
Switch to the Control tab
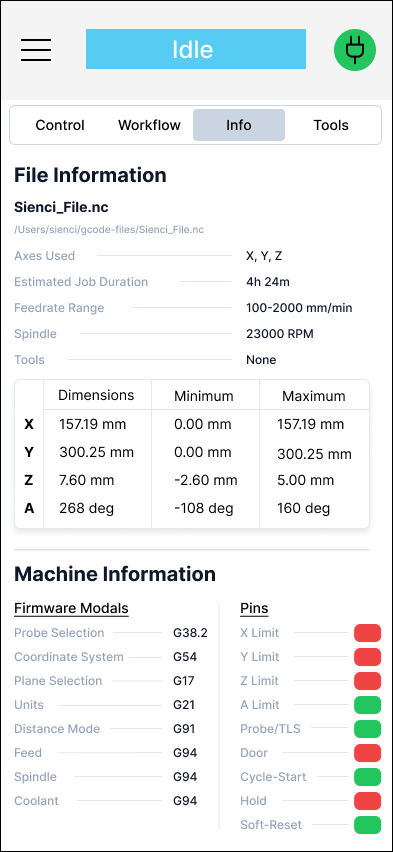60,125
